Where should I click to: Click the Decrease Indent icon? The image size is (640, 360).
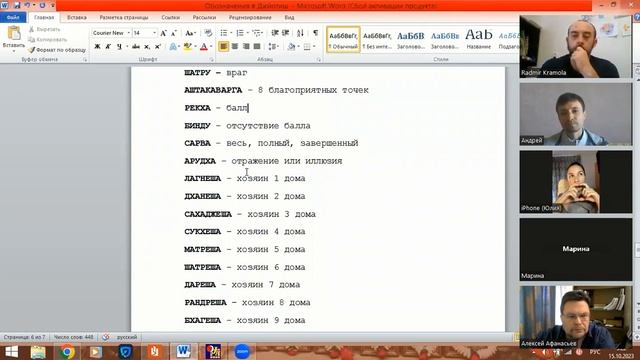[275, 33]
